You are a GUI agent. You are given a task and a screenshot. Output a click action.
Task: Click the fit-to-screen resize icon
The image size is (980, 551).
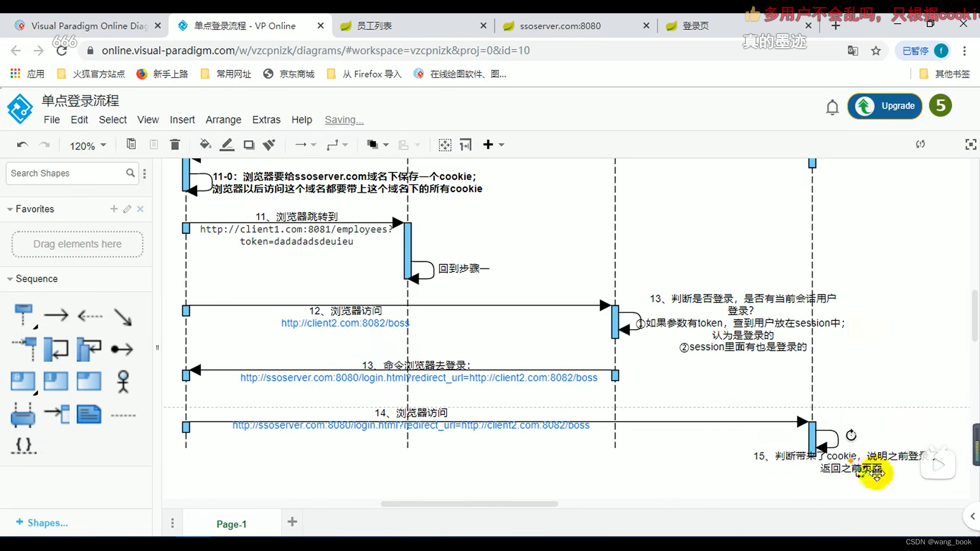tap(971, 144)
